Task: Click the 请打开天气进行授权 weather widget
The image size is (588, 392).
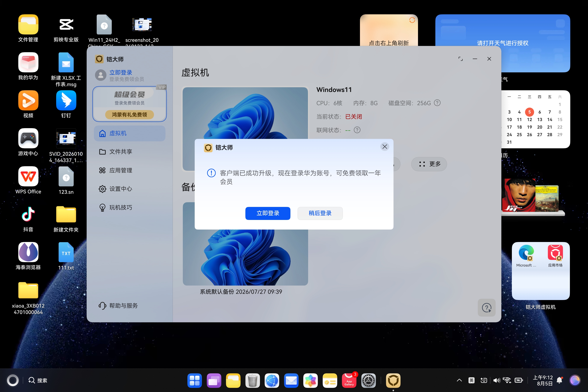Action: [x=502, y=43]
